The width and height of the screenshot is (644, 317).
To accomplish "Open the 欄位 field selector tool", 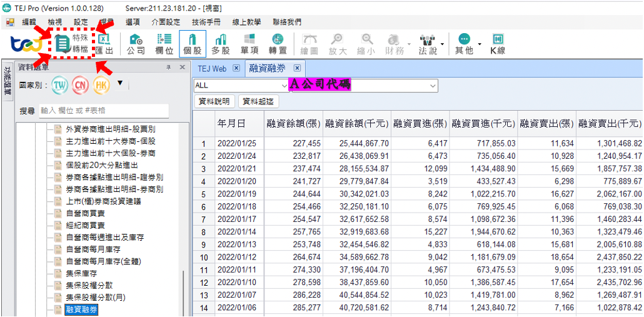I will [164, 44].
